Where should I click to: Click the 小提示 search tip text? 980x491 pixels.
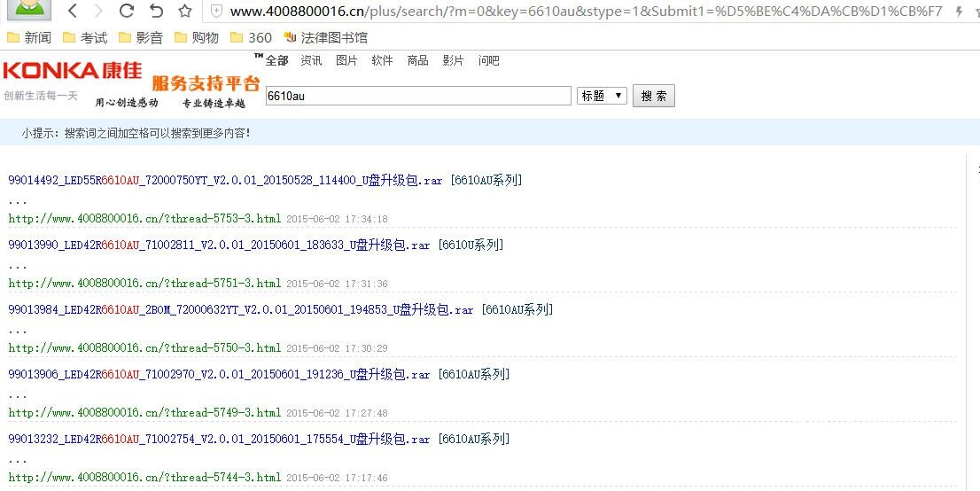point(136,133)
